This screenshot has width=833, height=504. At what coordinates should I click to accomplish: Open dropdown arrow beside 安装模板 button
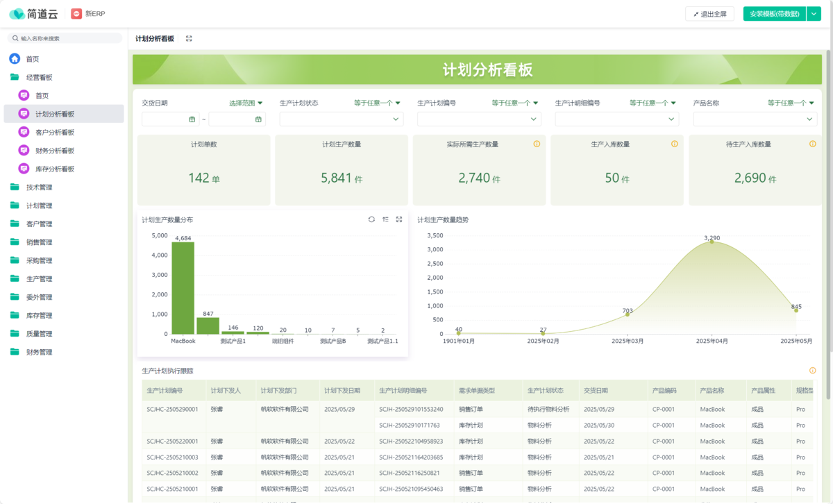[814, 14]
